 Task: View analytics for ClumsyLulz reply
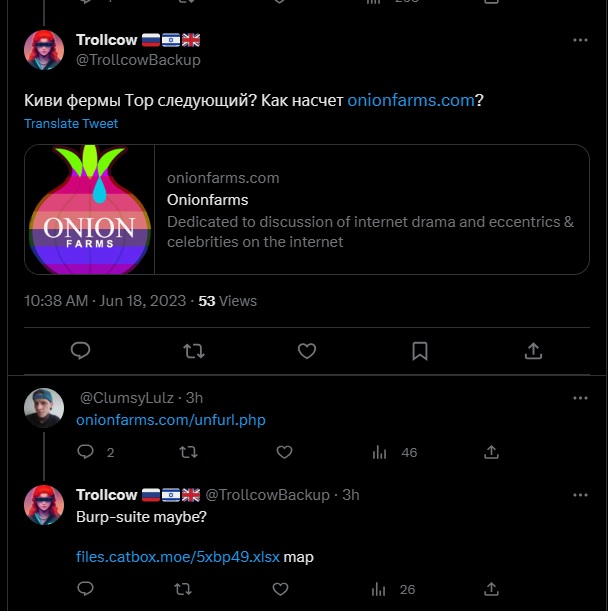[380, 452]
